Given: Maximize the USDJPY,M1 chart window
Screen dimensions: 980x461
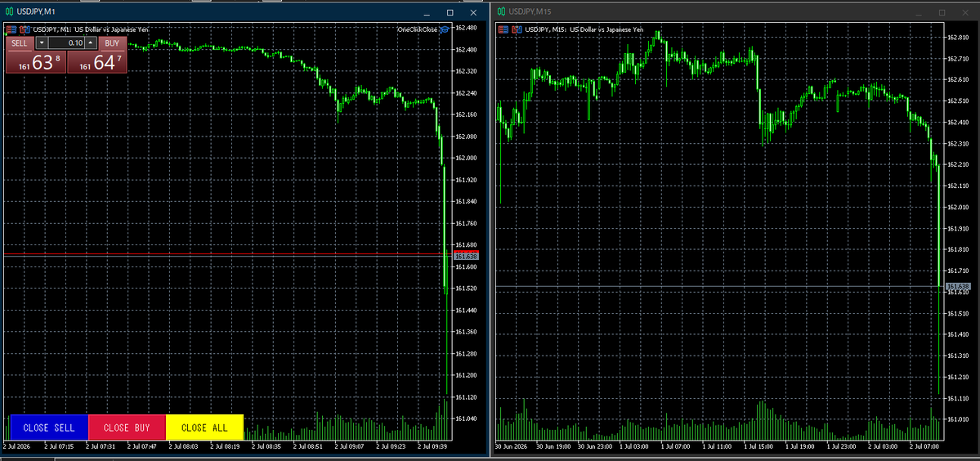Looking at the screenshot, I should tap(450, 12).
